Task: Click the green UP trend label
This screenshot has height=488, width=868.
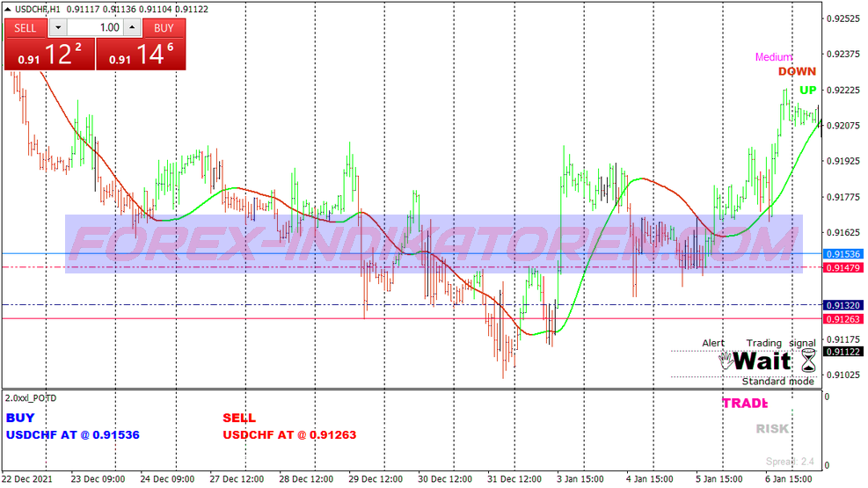Action: pos(807,91)
